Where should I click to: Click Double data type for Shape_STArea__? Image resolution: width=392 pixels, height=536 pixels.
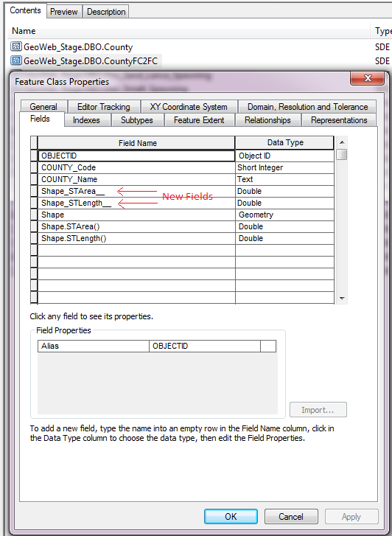[284, 191]
